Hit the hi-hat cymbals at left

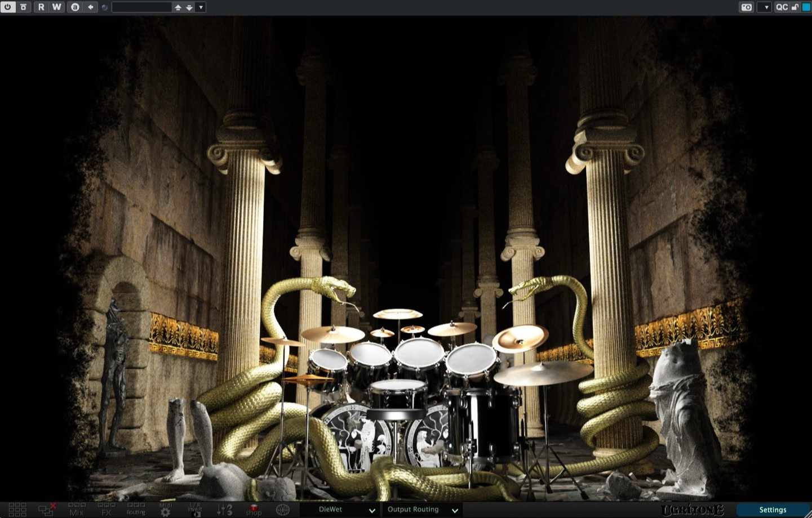(x=308, y=379)
